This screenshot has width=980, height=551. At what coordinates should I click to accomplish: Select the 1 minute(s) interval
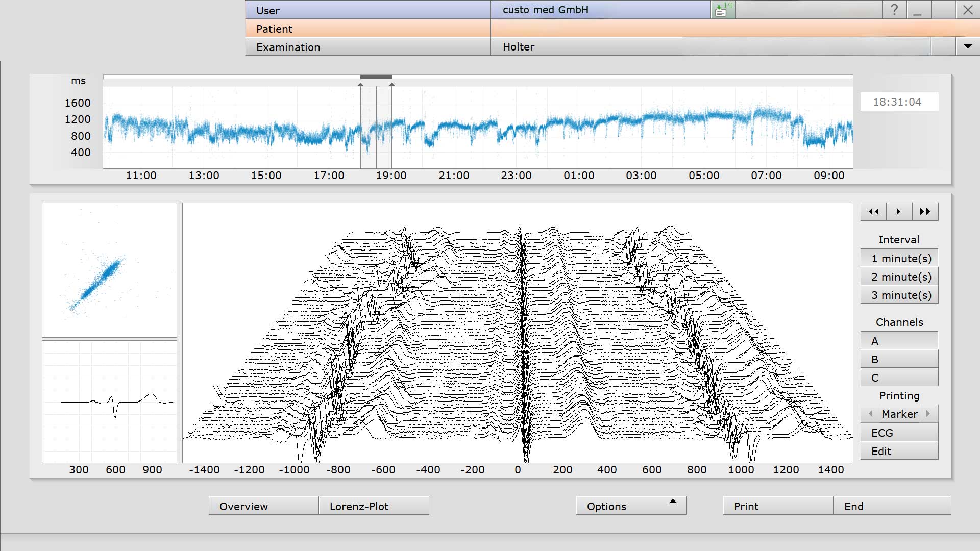899,258
